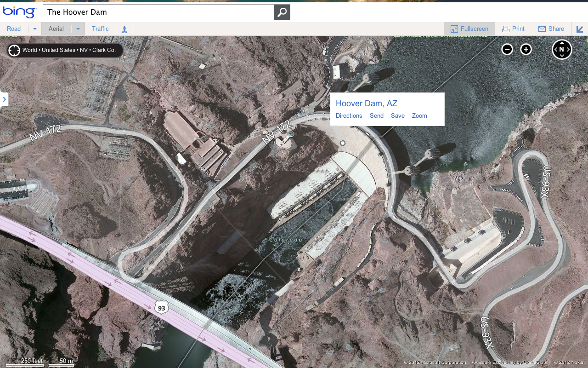
Task: Zoom out using the minus button
Action: pyautogui.click(x=506, y=49)
